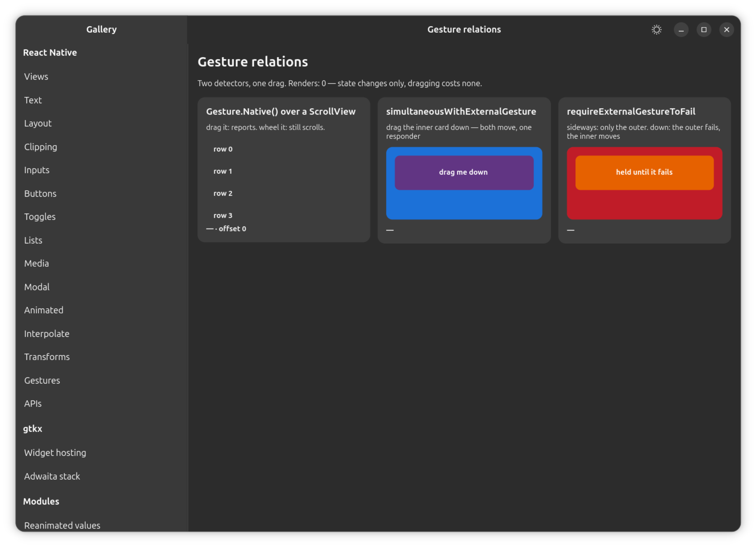The height and width of the screenshot is (547, 756).
Task: Open Widget hosting under gtkx
Action: click(101, 453)
